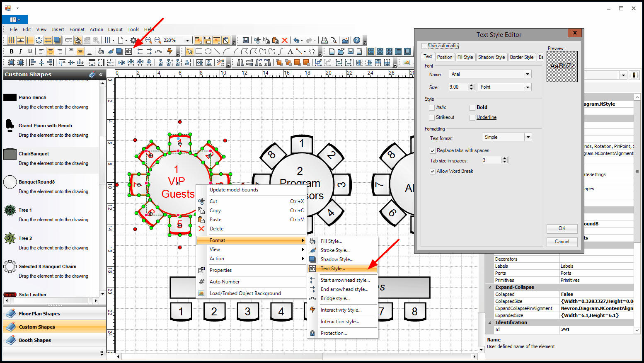Open the File menu
The width and height of the screenshot is (644, 363).
click(x=14, y=29)
